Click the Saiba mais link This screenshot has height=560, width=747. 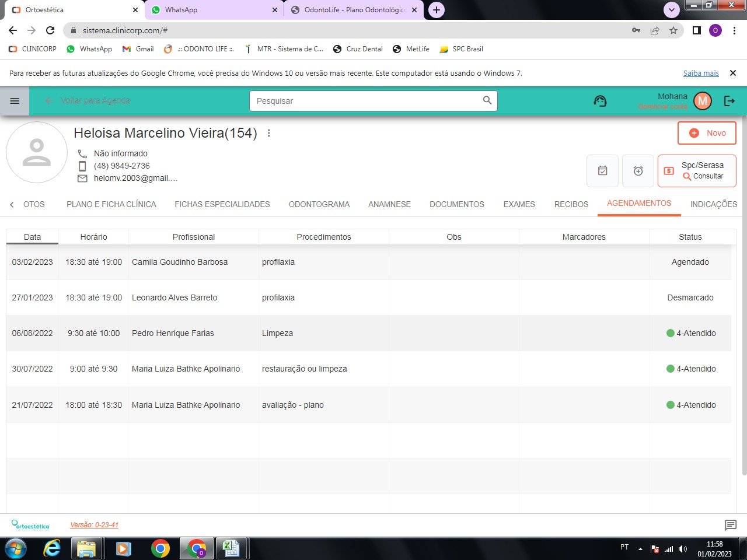[701, 73]
